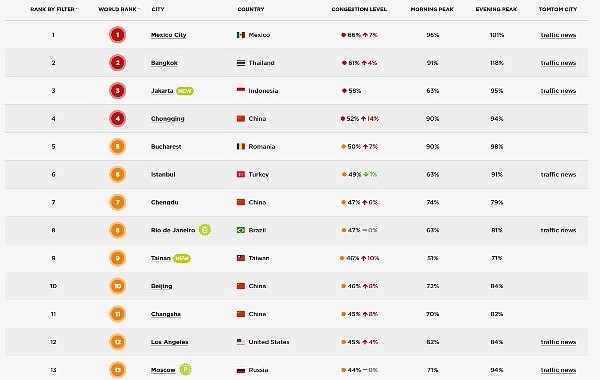Click the Thailand flag icon
This screenshot has height=380, width=600.
(241, 63)
